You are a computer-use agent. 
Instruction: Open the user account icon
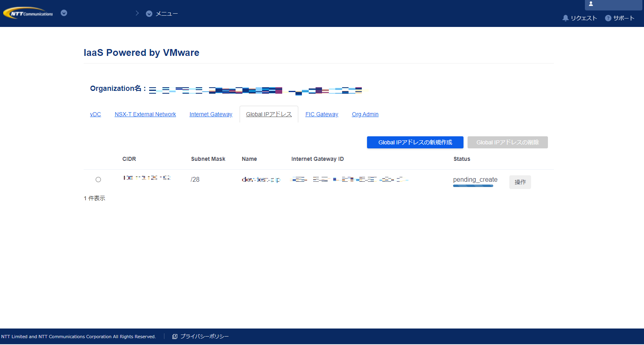click(591, 4)
